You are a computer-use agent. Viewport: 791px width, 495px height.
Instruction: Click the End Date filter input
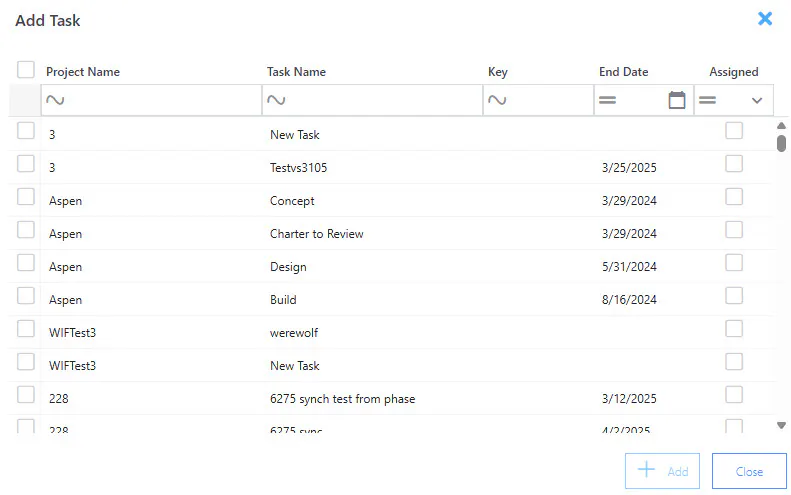642,100
